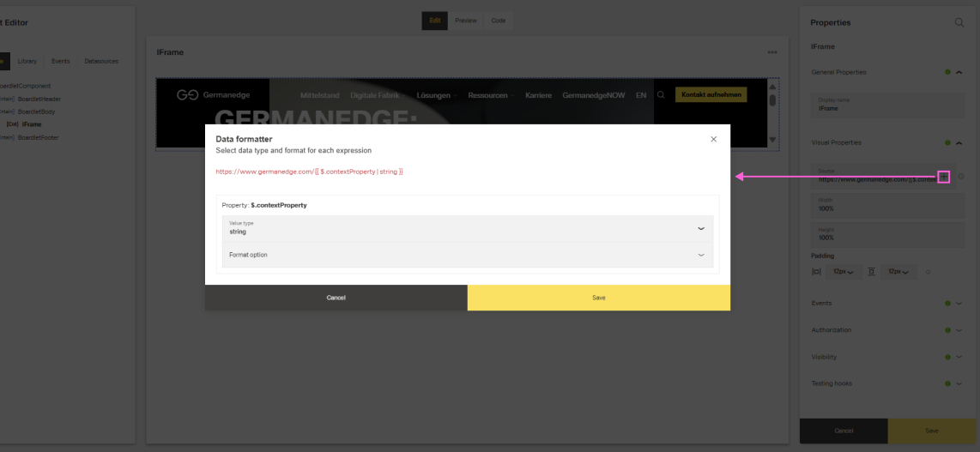This screenshot has height=452, width=980.
Task: Expand the Visibility section
Action: point(959,357)
